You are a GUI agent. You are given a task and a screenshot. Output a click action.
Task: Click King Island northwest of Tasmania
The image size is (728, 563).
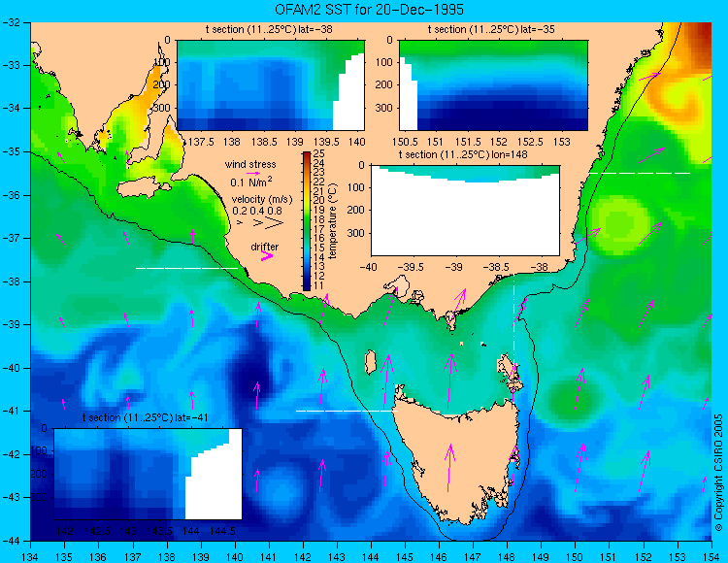point(370,362)
